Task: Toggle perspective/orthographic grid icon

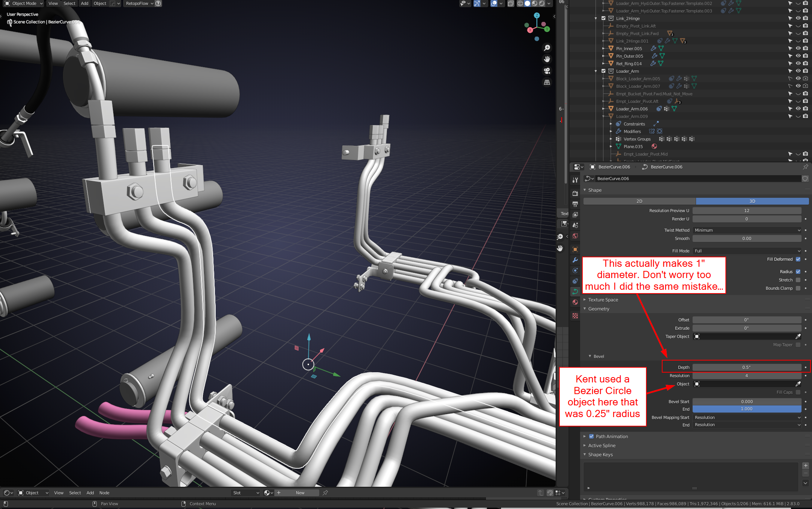Action: 547,82
